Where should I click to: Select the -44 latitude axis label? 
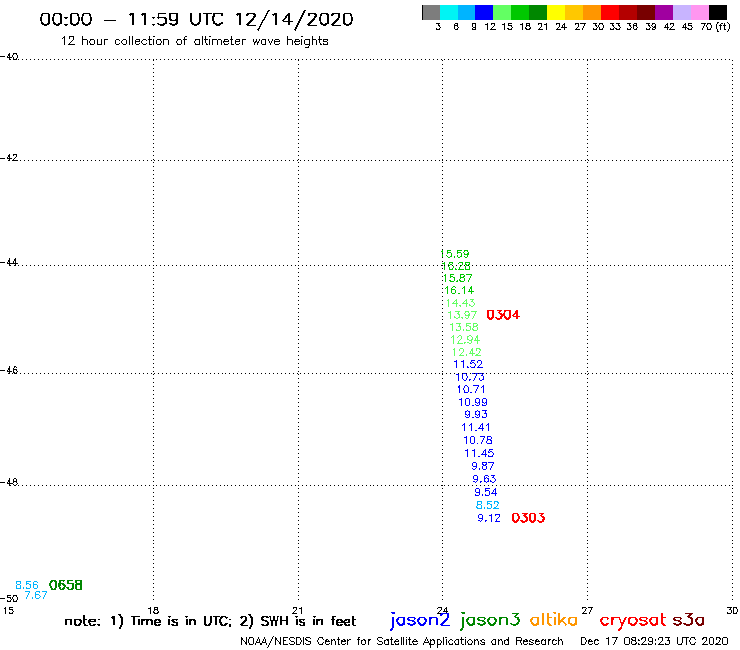(x=9, y=262)
